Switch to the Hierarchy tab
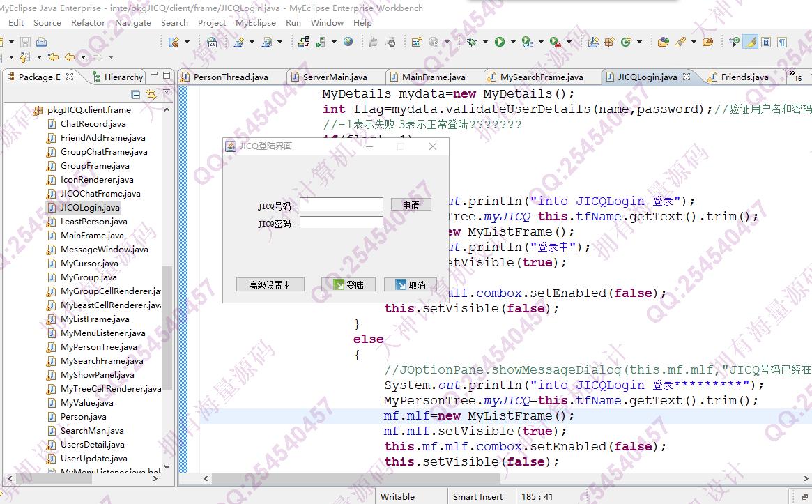The width and height of the screenshot is (812, 504). click(118, 77)
